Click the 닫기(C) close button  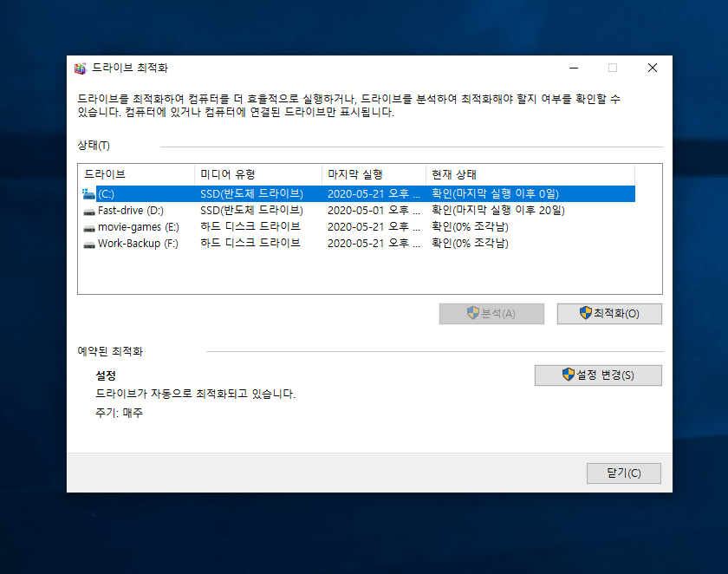[x=624, y=473]
